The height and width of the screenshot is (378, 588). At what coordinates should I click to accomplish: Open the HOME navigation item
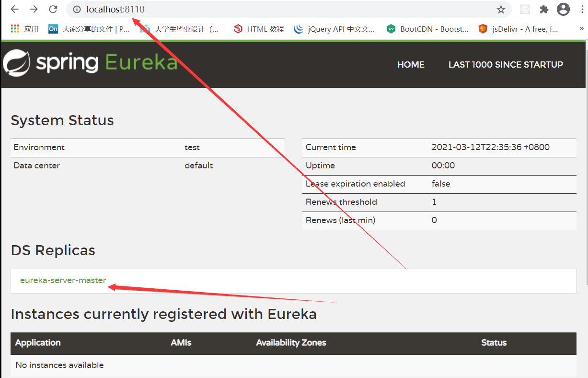pyautogui.click(x=411, y=64)
